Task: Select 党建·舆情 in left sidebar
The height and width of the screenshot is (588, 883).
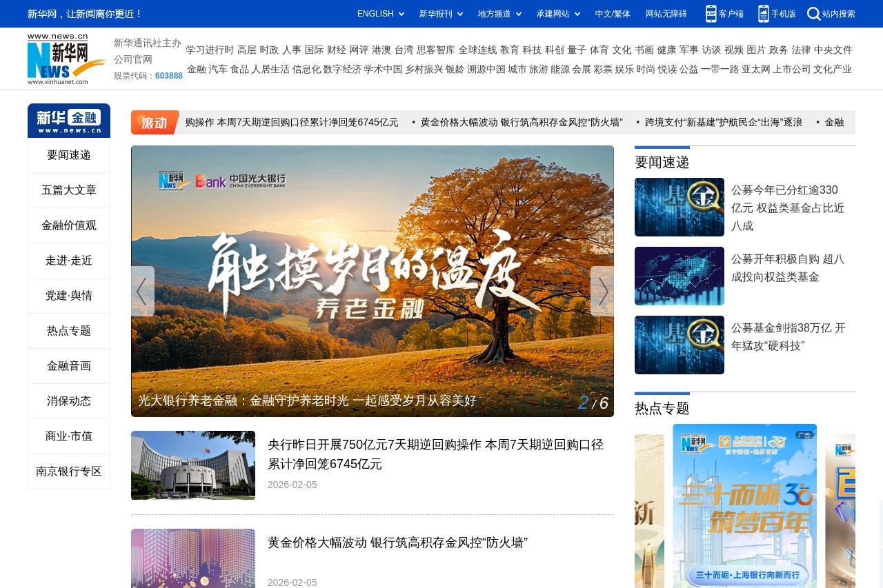Action: [69, 296]
